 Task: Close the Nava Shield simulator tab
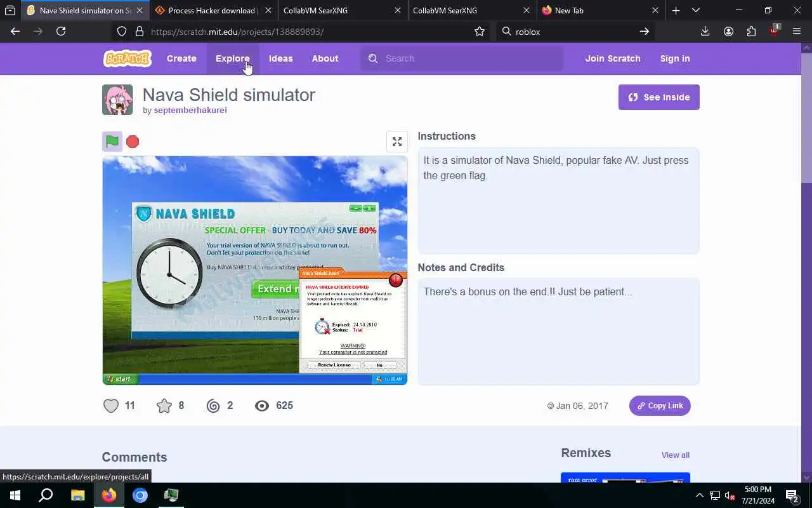(x=140, y=11)
